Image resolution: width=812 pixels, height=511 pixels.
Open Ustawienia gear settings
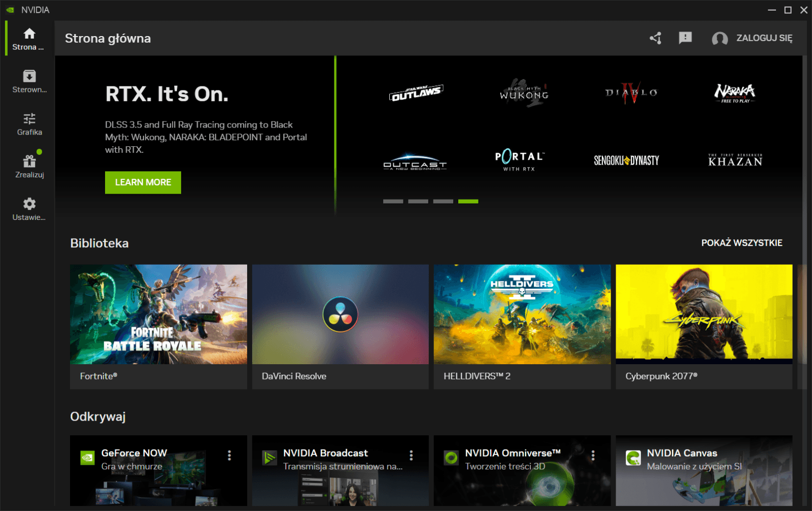pos(29,209)
